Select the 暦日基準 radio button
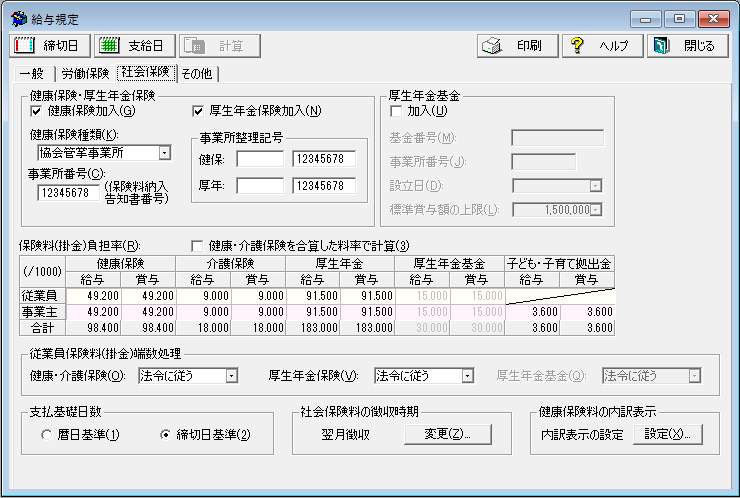Viewport: 740px width, 498px height. [46, 435]
